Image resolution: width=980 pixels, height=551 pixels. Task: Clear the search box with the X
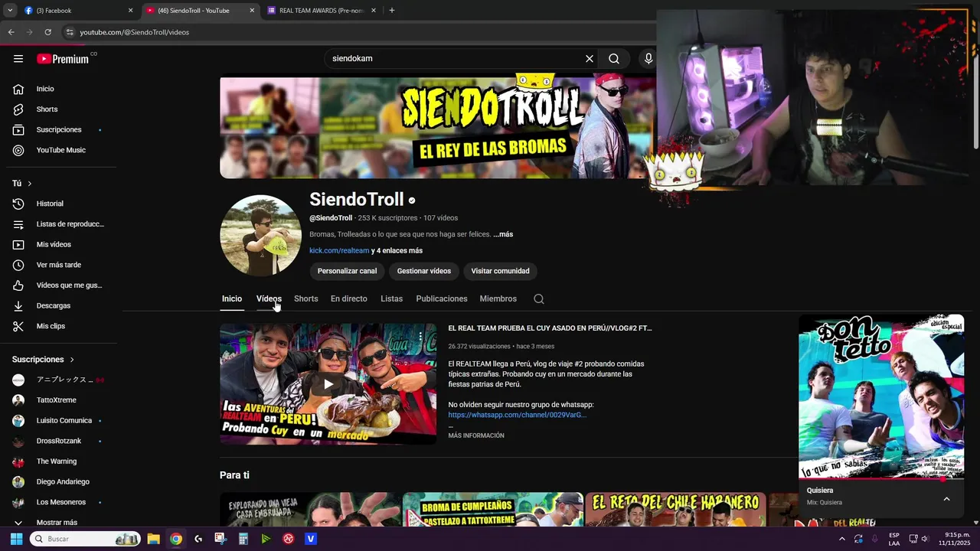(x=590, y=59)
